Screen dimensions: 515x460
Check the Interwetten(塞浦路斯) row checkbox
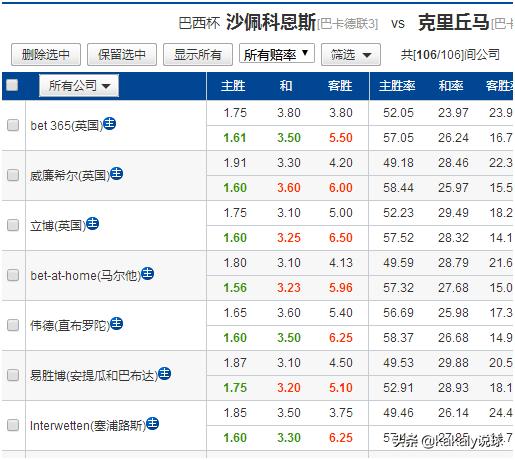13,425
